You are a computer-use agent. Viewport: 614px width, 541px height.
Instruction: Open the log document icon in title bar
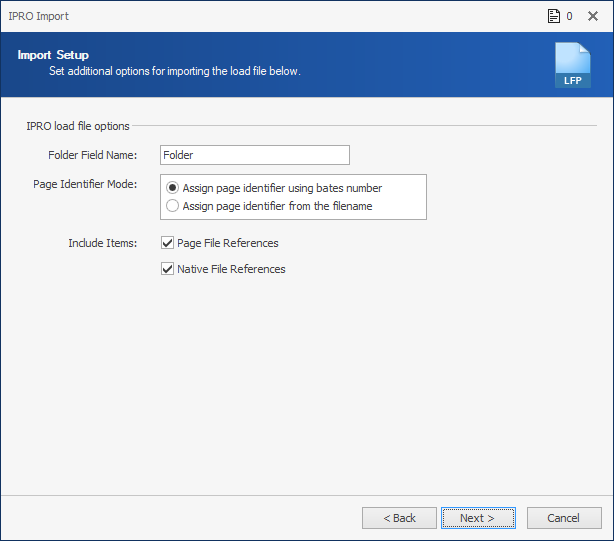click(554, 16)
